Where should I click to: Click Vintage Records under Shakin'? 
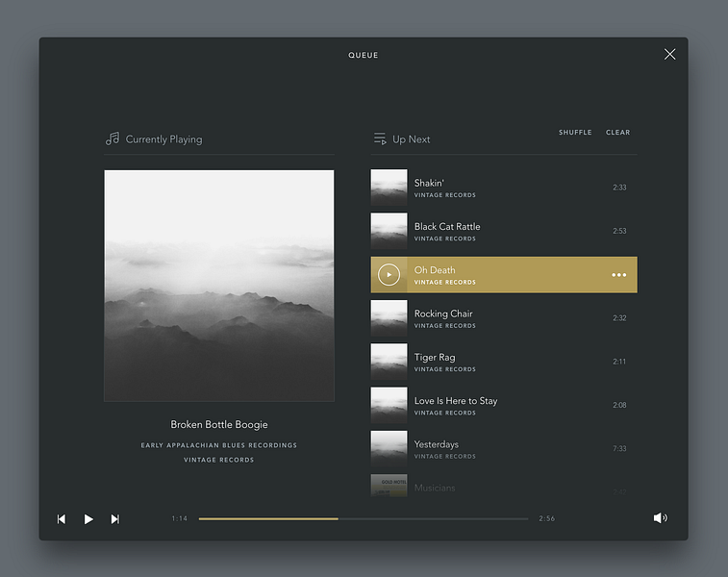(445, 195)
